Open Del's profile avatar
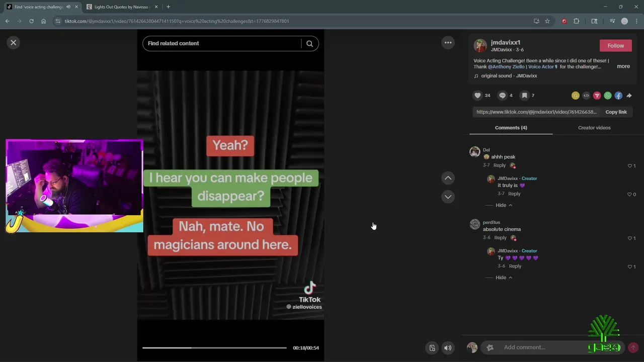Screen dimensions: 644x362 [474, 152]
